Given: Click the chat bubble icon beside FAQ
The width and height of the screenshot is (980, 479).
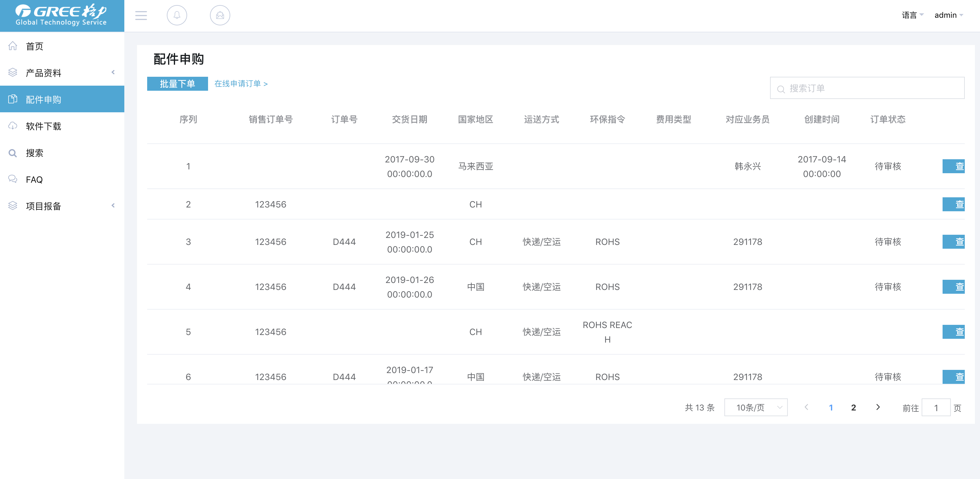Looking at the screenshot, I should (x=13, y=179).
